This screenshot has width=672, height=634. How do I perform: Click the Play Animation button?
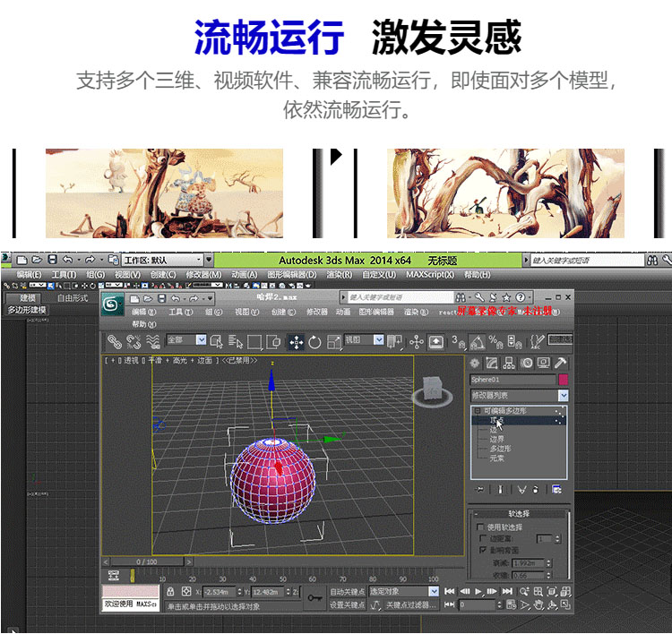(478, 592)
